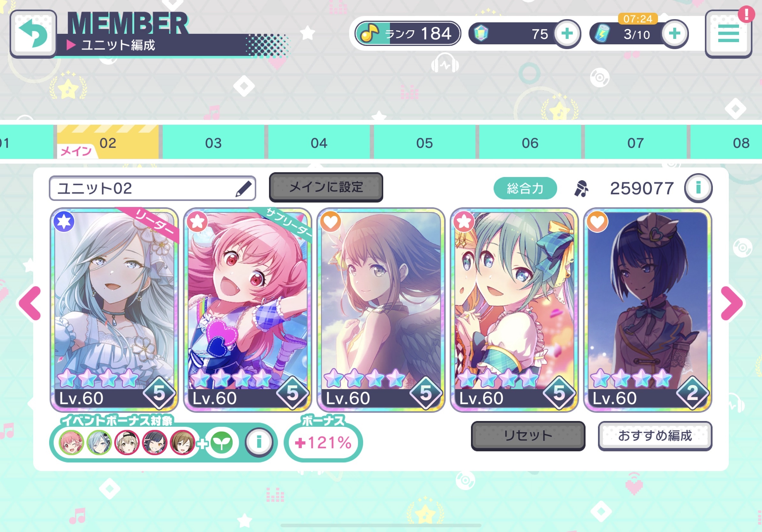Tap the sprout bonus attribute icon
The width and height of the screenshot is (762, 532).
coord(221,442)
